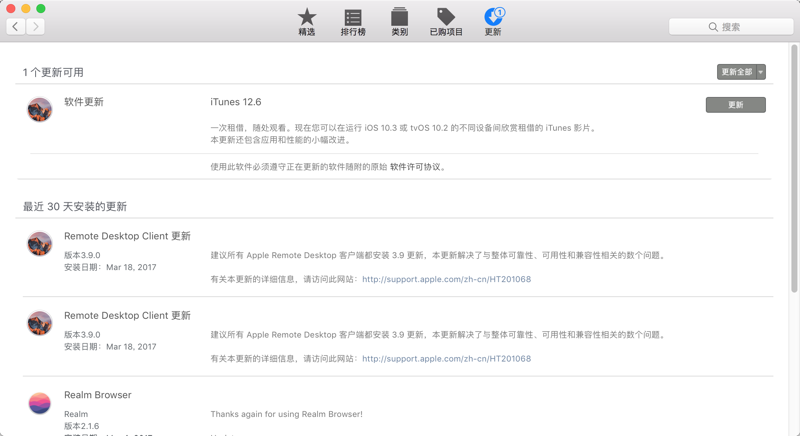The width and height of the screenshot is (800, 436).
Task: Go back with the left arrow
Action: tap(16, 27)
